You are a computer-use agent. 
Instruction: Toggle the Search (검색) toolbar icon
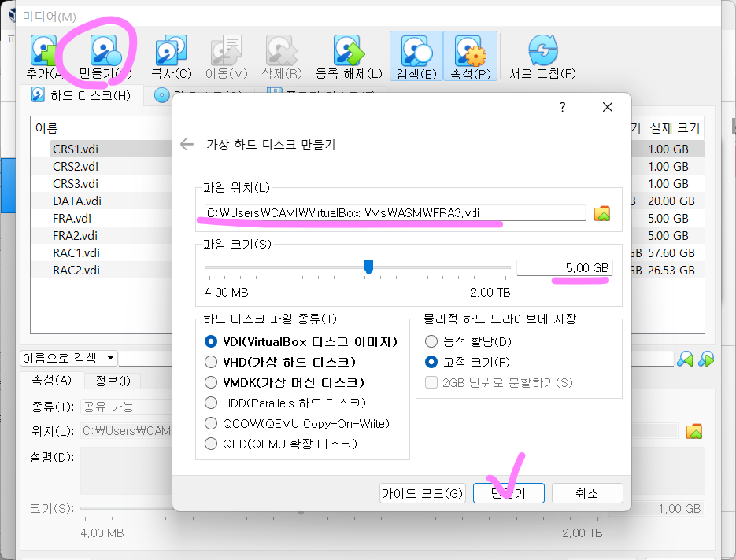click(416, 57)
